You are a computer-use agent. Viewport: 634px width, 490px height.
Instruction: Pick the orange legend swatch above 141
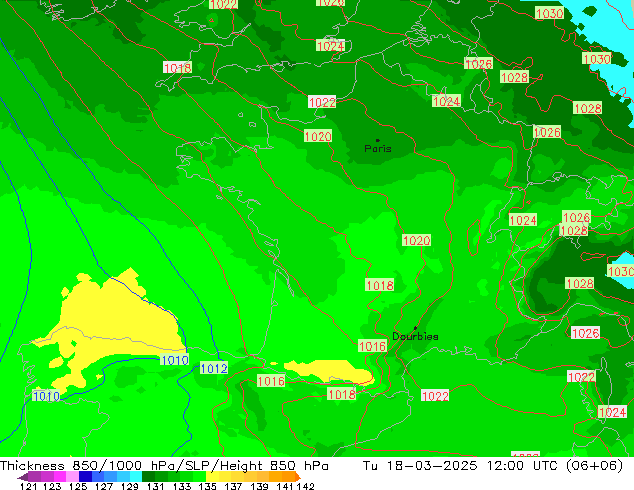click(288, 477)
